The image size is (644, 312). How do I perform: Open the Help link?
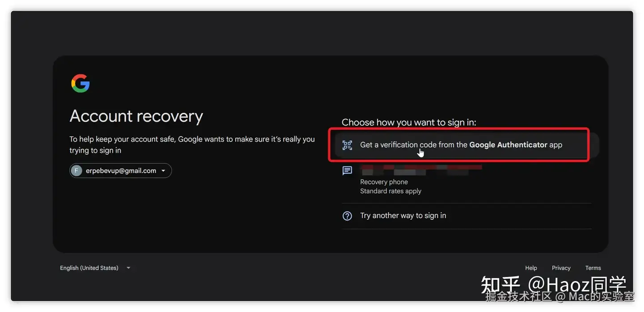click(531, 268)
